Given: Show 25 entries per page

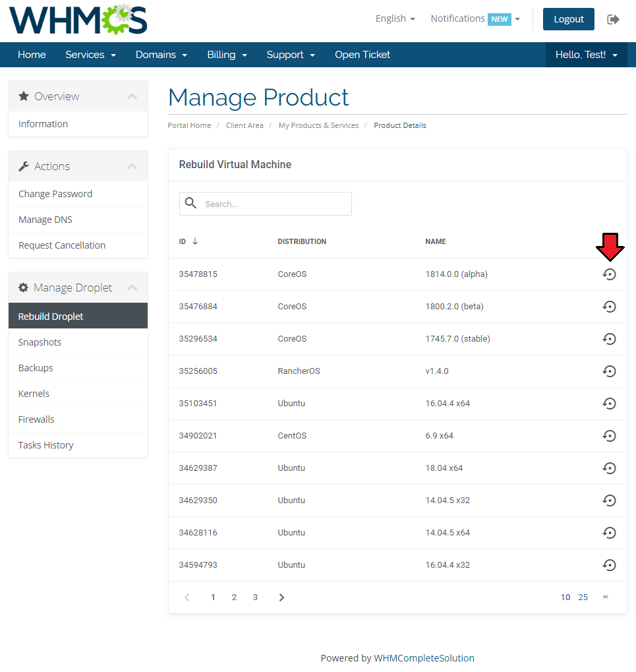Looking at the screenshot, I should tap(583, 597).
